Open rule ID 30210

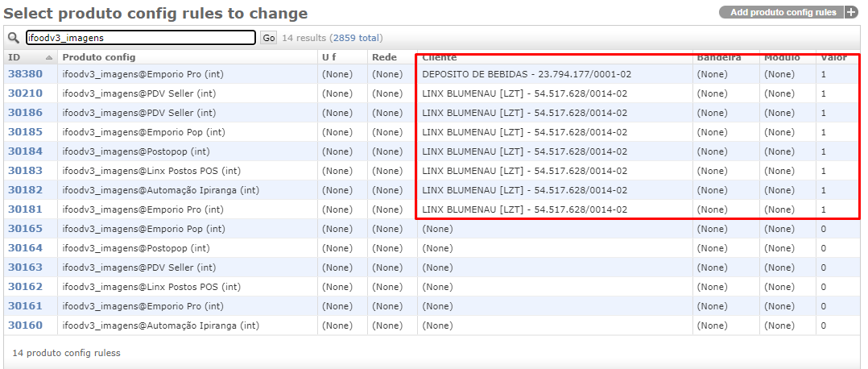point(25,93)
